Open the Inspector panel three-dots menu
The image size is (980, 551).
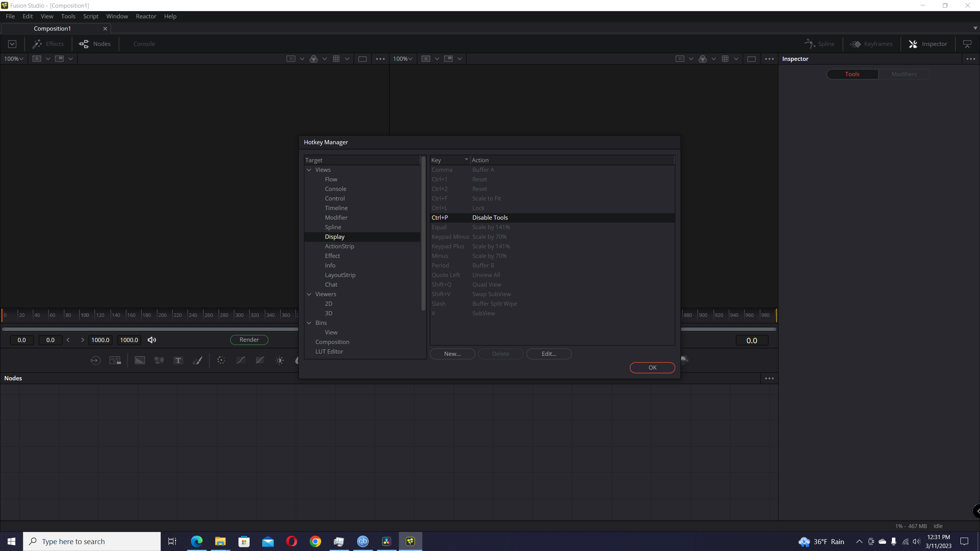(970, 59)
